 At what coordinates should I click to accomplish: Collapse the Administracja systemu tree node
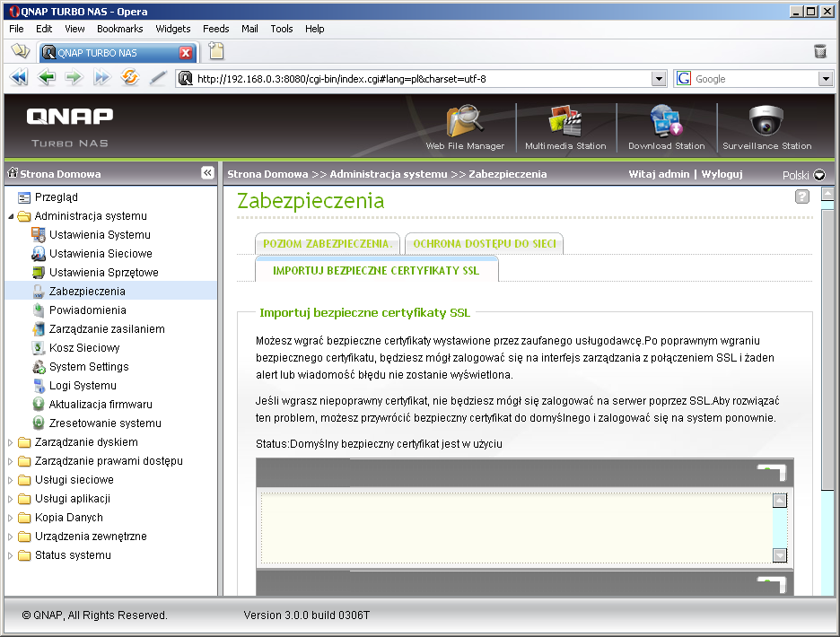11,216
